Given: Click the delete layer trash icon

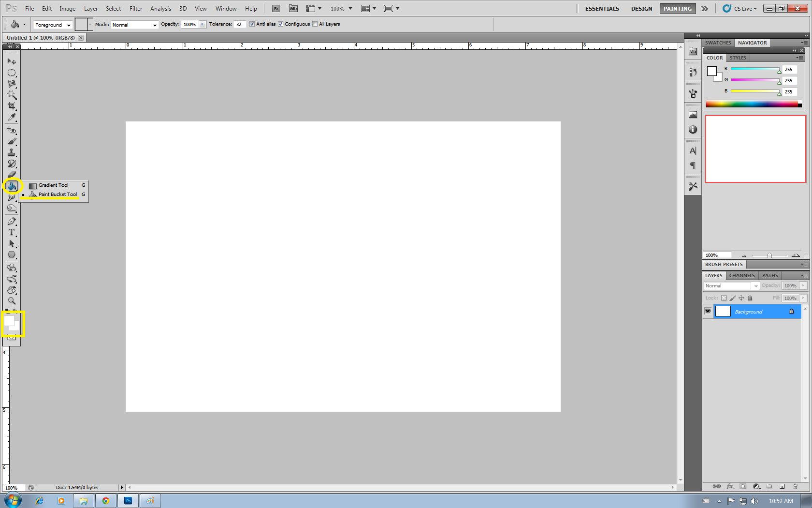Looking at the screenshot, I should click(795, 486).
